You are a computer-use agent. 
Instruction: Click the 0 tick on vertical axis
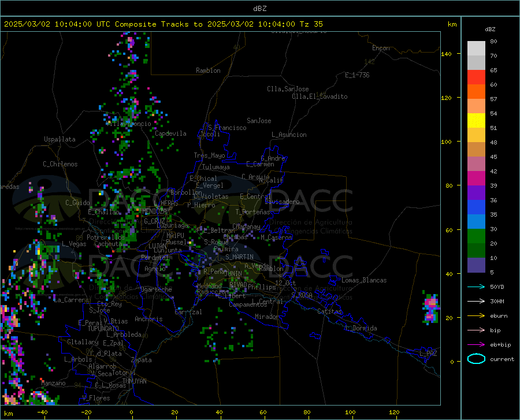(452, 362)
